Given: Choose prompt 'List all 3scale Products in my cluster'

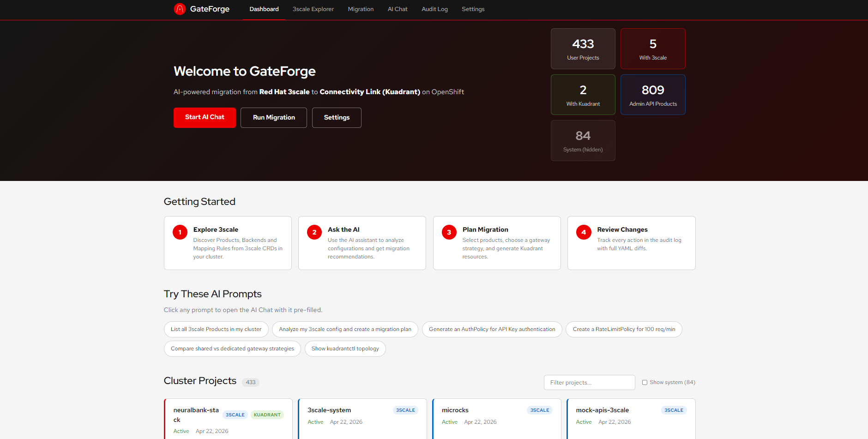Looking at the screenshot, I should pyautogui.click(x=216, y=329).
